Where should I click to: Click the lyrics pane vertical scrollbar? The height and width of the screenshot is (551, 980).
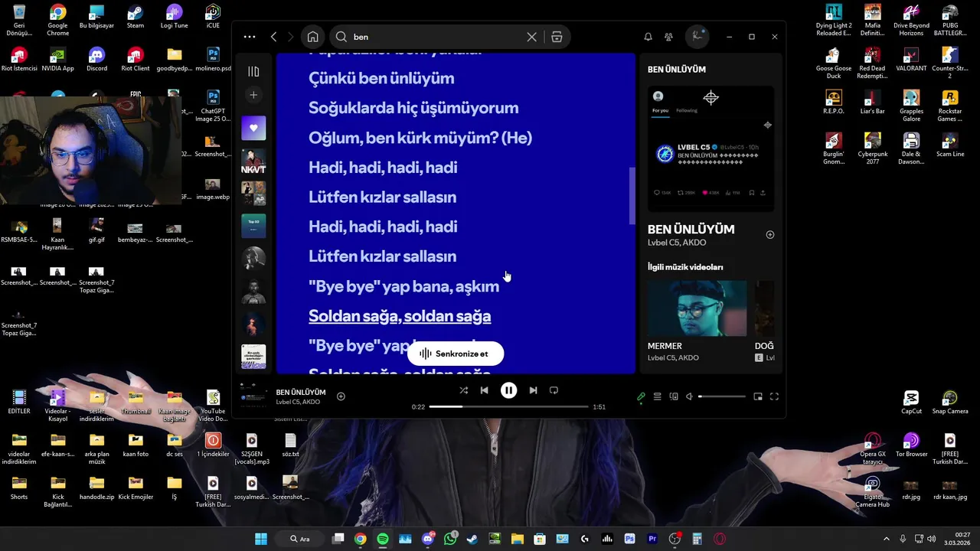tap(632, 196)
